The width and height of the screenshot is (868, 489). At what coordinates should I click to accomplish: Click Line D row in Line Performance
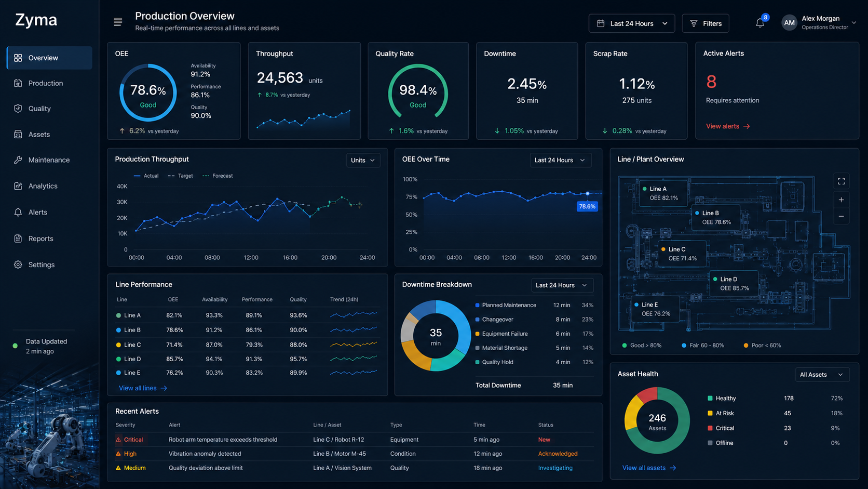[247, 359]
